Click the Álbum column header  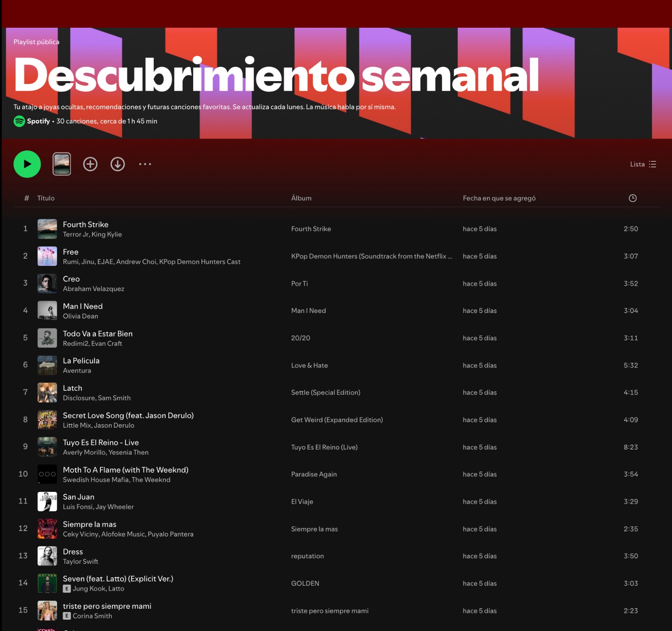tap(302, 198)
